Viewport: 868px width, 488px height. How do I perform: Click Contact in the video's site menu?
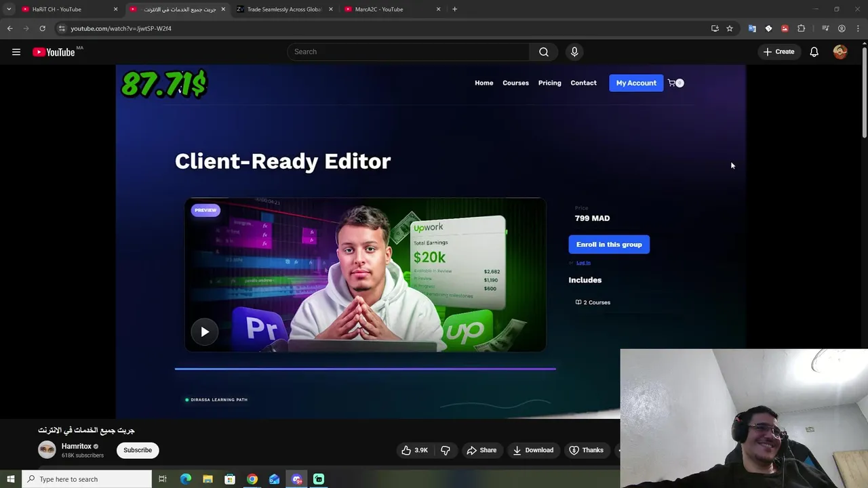tap(583, 83)
